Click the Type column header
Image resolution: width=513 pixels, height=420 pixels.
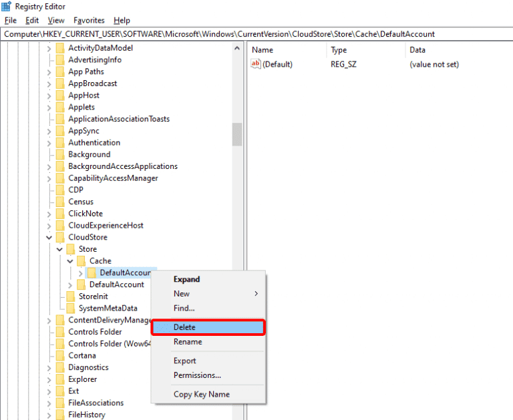tap(366, 49)
